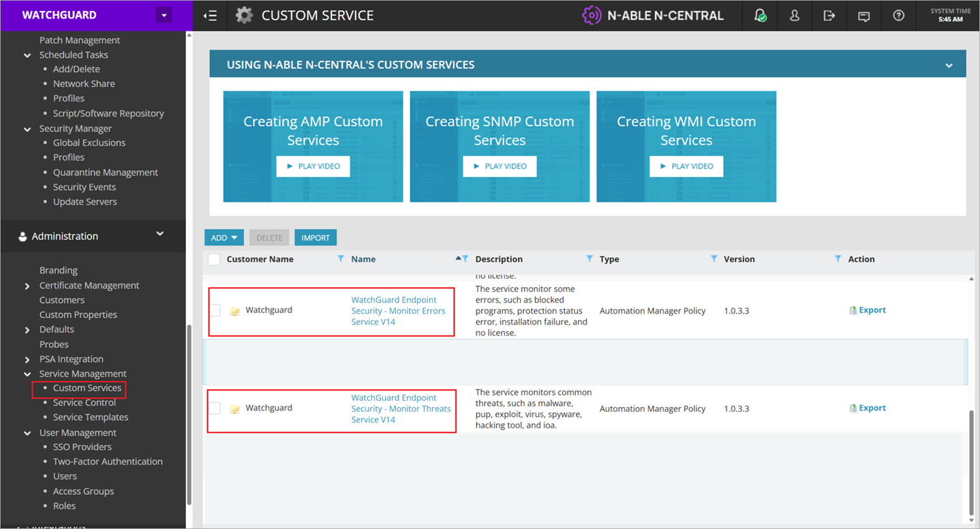Select the checkbox for Monitor Errors service row
This screenshot has width=980, height=529.
214,309
